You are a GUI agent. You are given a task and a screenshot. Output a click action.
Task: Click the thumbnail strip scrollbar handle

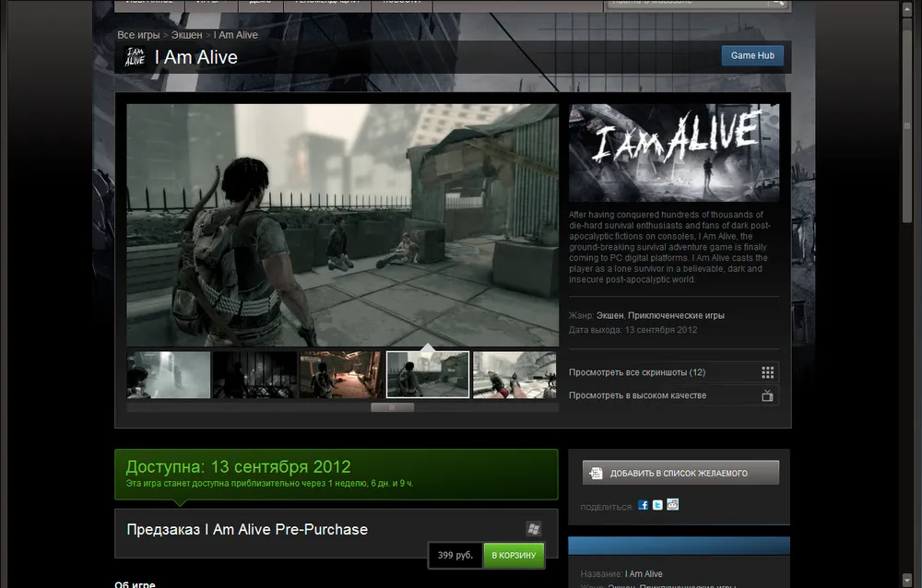[x=392, y=406]
